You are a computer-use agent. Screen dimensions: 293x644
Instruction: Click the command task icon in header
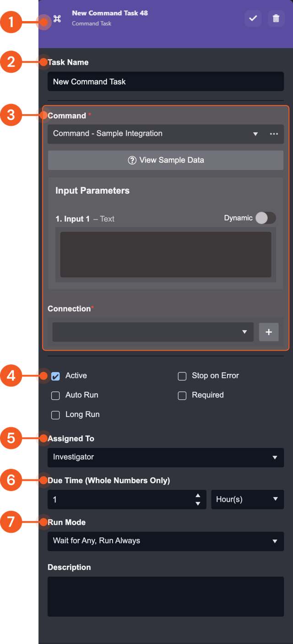point(57,19)
